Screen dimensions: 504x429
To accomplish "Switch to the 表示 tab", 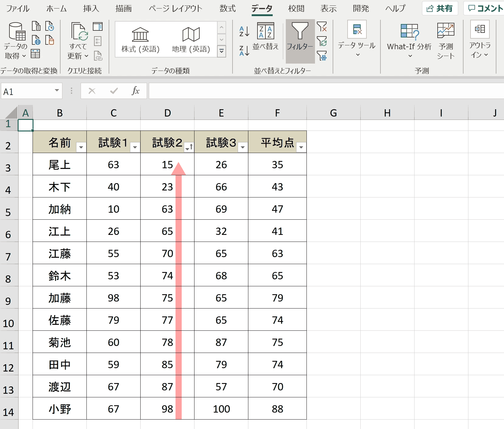I will 328,9.
